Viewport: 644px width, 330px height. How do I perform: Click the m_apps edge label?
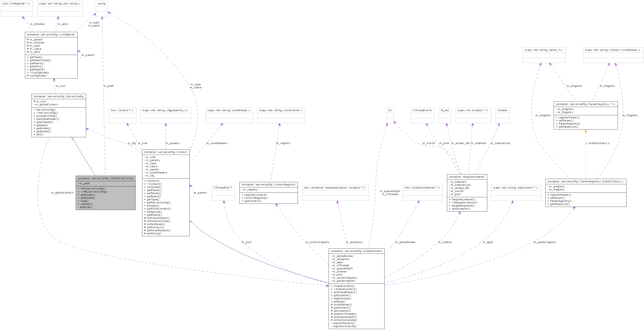point(488,242)
